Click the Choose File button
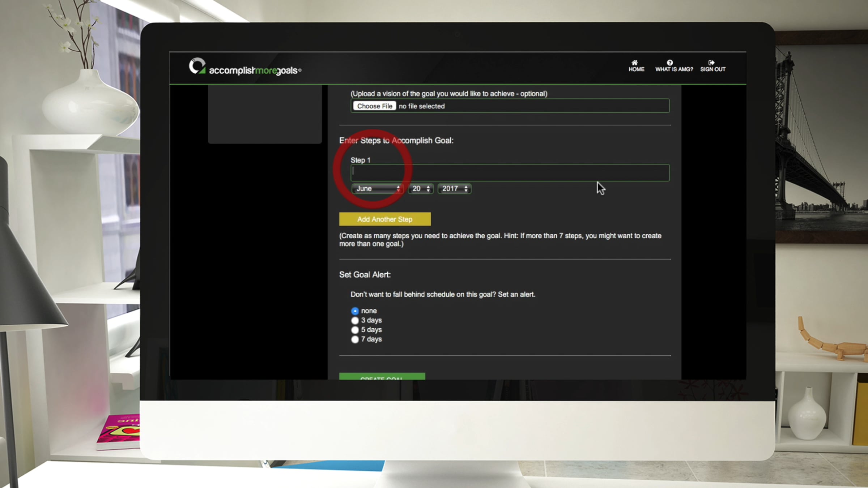 click(x=375, y=106)
